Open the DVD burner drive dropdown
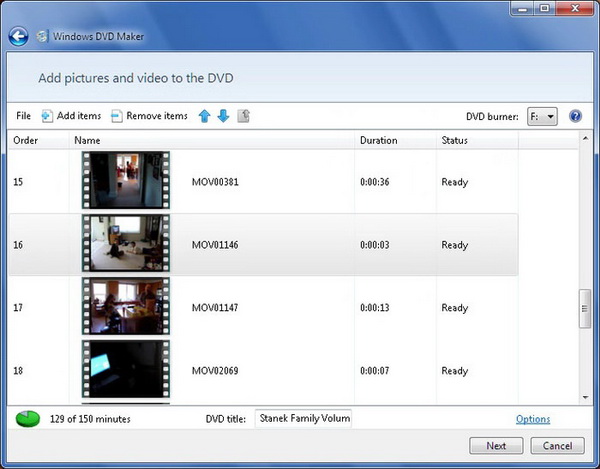This screenshot has height=469, width=600. (542, 116)
